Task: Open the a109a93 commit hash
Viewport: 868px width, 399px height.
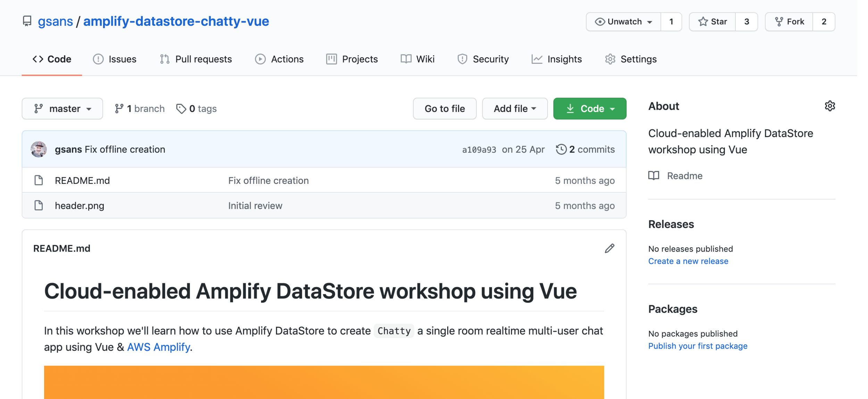Action: [x=479, y=149]
